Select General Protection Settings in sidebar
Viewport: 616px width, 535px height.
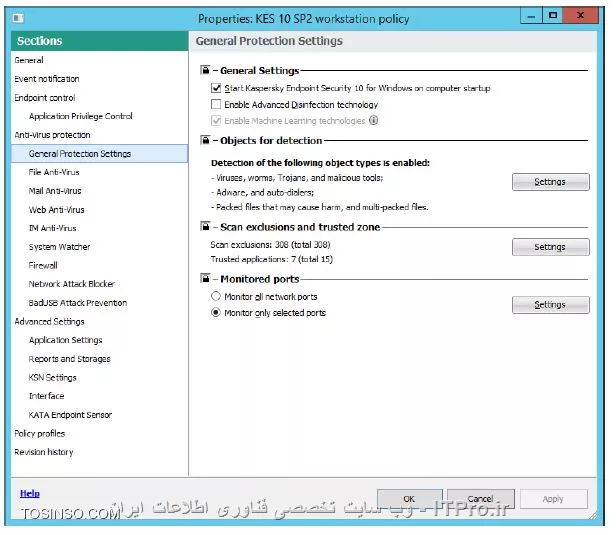[x=100, y=154]
